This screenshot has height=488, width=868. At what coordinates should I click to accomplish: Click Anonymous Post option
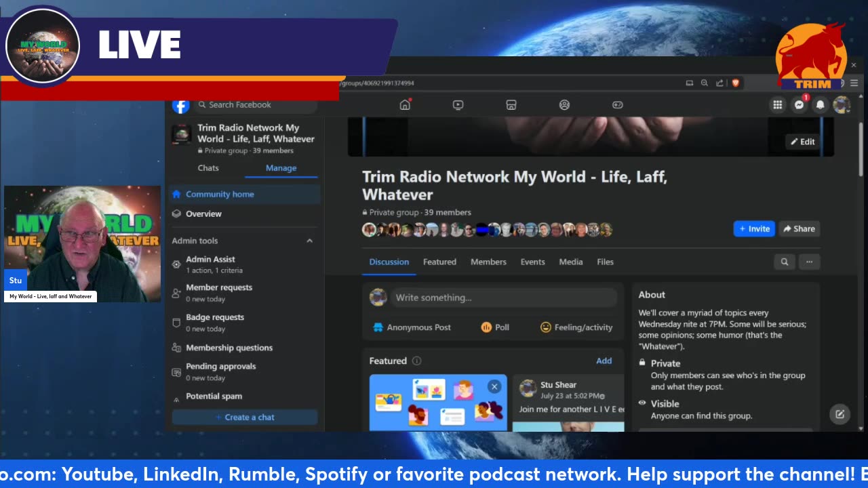click(x=412, y=327)
